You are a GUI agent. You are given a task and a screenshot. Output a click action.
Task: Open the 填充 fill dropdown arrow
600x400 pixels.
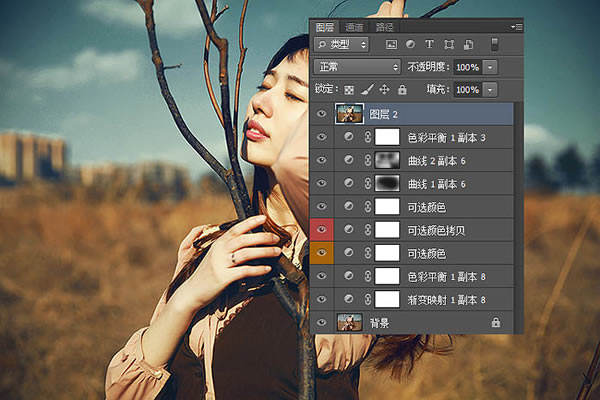tap(490, 89)
